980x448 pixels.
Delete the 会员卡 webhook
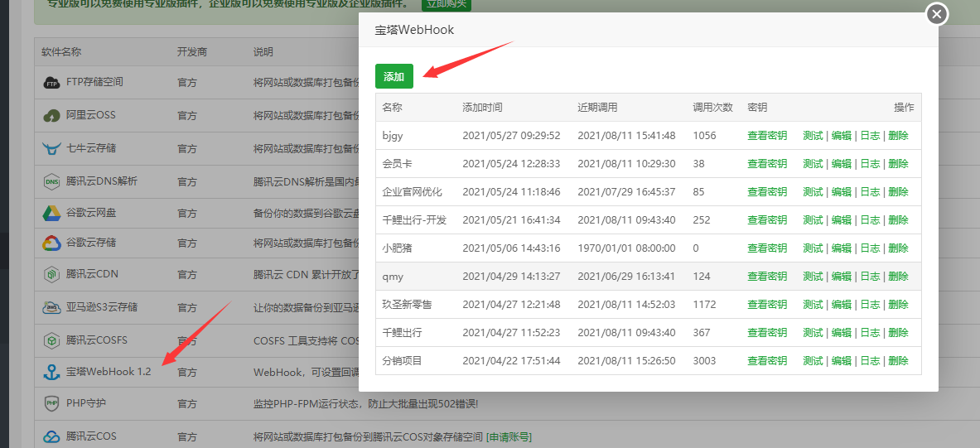point(898,164)
